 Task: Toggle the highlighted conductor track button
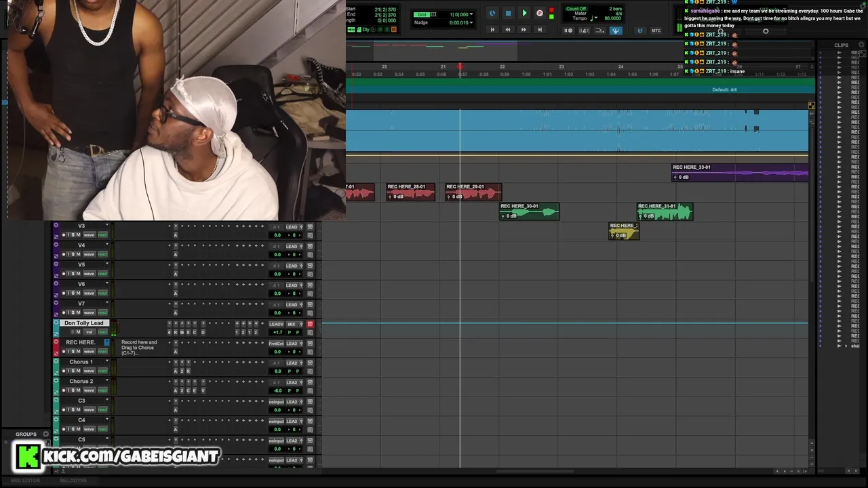coord(616,30)
